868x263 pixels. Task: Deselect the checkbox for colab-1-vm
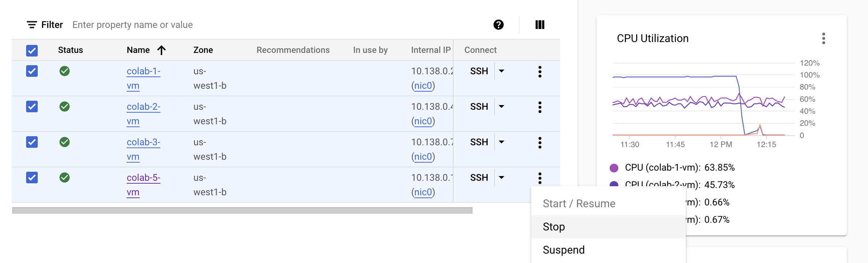coord(32,71)
